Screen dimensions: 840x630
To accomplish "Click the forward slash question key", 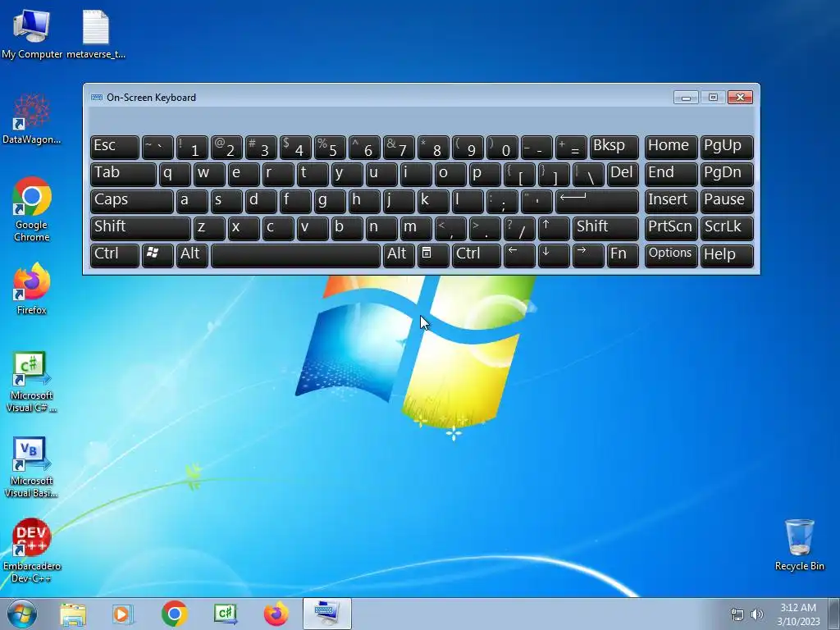I will pyautogui.click(x=519, y=228).
